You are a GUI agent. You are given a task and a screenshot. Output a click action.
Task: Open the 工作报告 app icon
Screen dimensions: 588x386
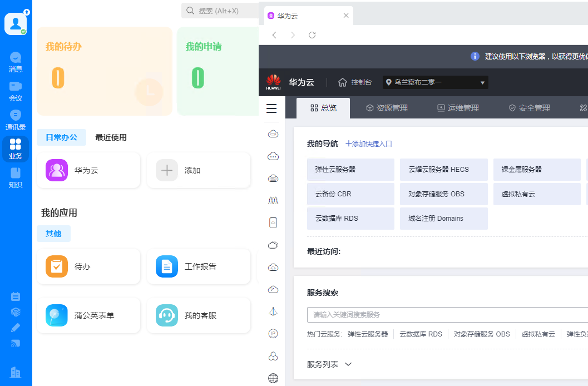pyautogui.click(x=166, y=266)
